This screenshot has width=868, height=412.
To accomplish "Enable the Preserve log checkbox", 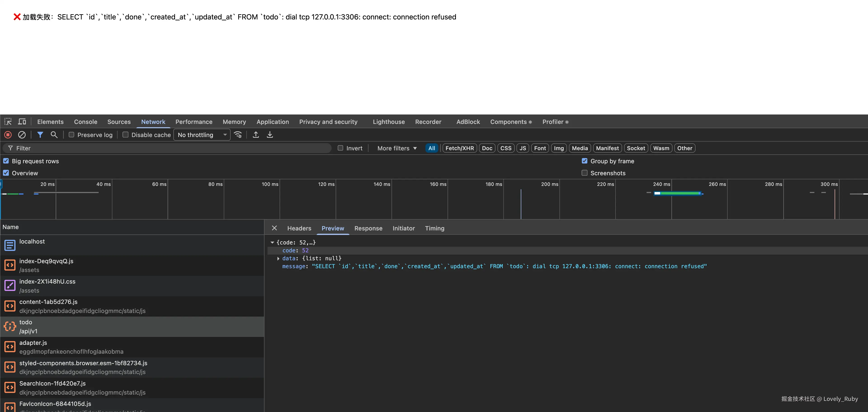I will click(71, 135).
